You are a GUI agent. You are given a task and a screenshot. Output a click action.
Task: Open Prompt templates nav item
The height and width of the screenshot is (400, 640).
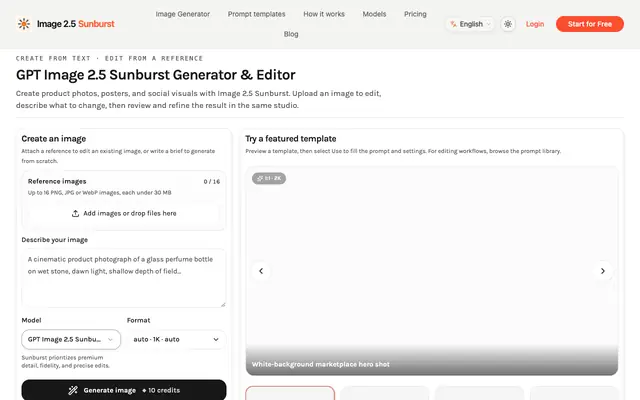click(x=257, y=14)
